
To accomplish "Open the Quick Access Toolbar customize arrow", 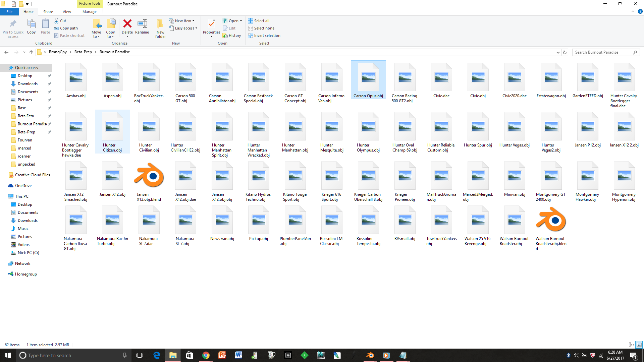I will click(28, 4).
